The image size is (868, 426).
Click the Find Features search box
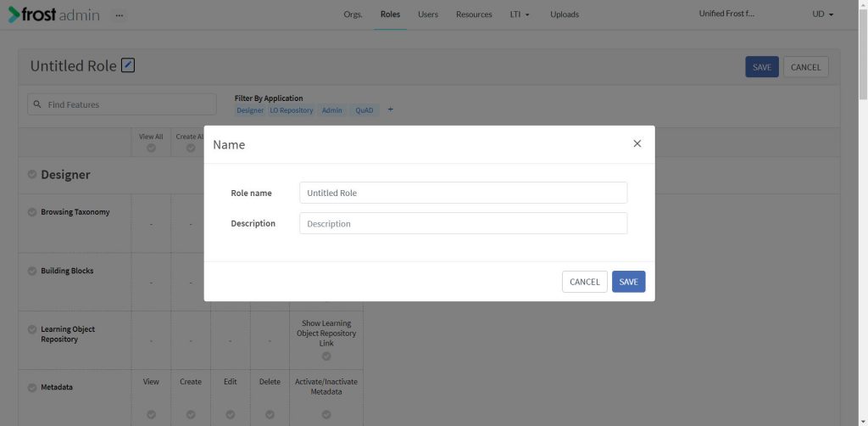tap(122, 104)
